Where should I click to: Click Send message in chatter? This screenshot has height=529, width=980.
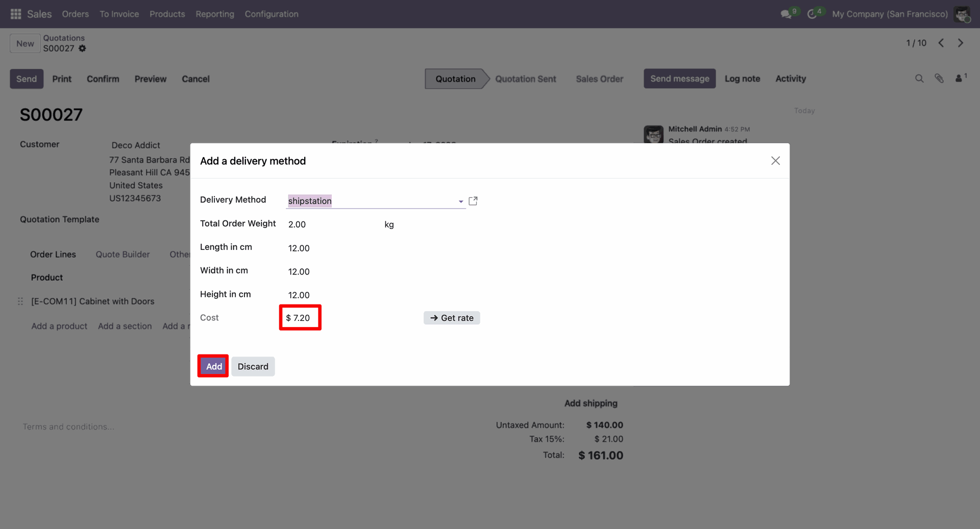680,79
